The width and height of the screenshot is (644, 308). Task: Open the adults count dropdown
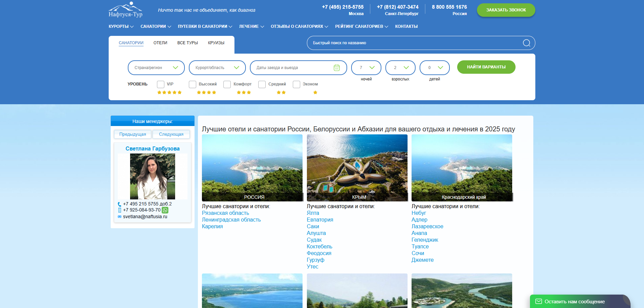click(x=400, y=68)
